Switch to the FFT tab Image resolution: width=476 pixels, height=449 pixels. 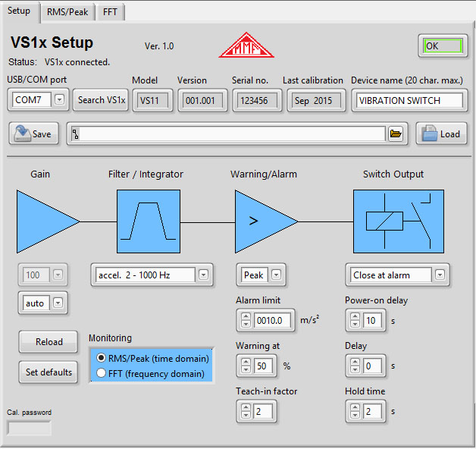[x=110, y=12]
